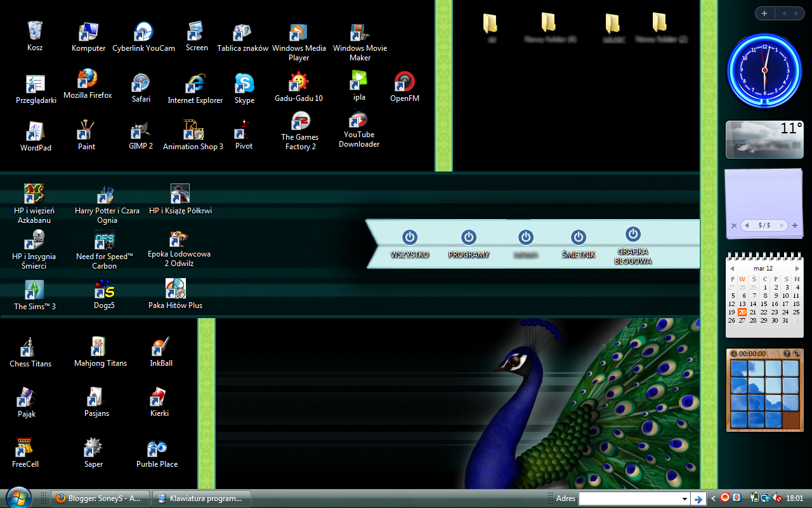Switch to Blogger: SoneyS Firefox taskbar window
The width and height of the screenshot is (812, 508).
click(100, 498)
